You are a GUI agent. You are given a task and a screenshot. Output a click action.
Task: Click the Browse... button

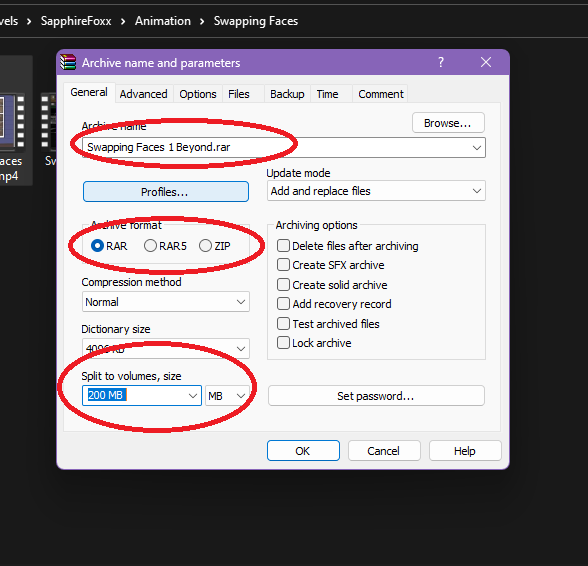pyautogui.click(x=448, y=123)
